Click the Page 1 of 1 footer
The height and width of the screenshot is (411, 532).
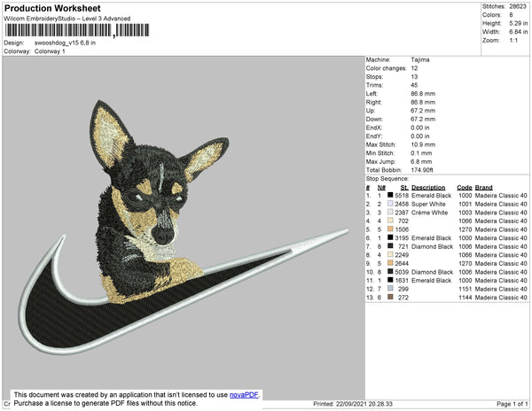pos(512,404)
